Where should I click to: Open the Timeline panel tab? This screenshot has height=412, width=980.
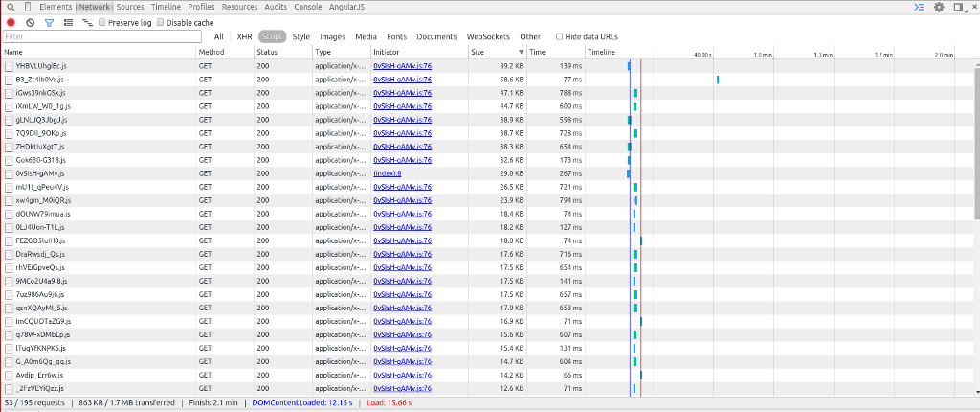coord(167,7)
